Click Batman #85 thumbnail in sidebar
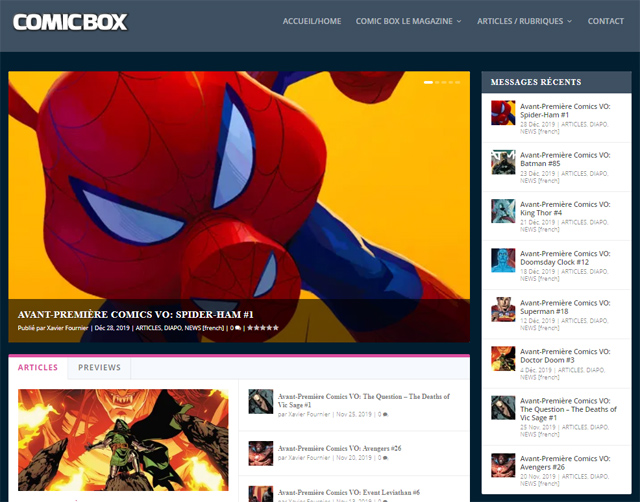This screenshot has height=502, width=640. 503,162
